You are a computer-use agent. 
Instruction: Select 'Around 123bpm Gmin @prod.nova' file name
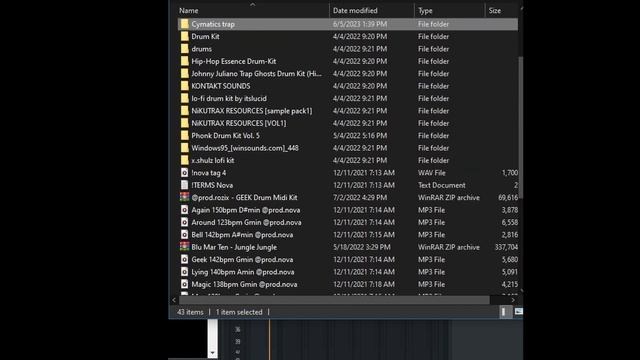pyautogui.click(x=247, y=222)
